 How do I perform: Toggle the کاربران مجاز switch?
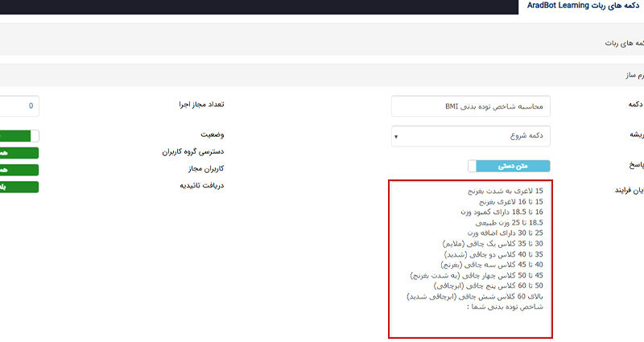(19, 170)
